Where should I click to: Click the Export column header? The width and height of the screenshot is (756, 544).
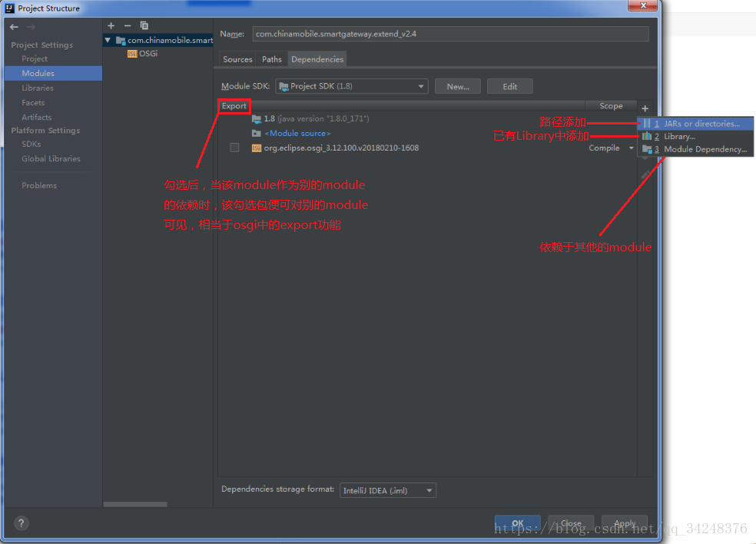pyautogui.click(x=234, y=106)
